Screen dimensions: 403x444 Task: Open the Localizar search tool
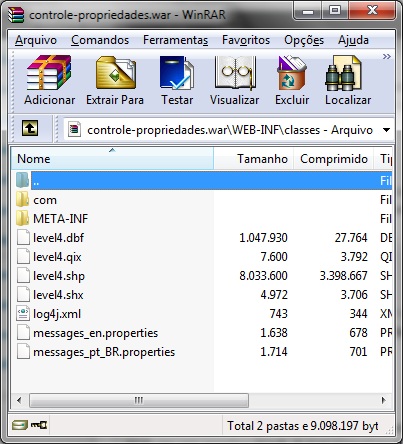tap(348, 81)
